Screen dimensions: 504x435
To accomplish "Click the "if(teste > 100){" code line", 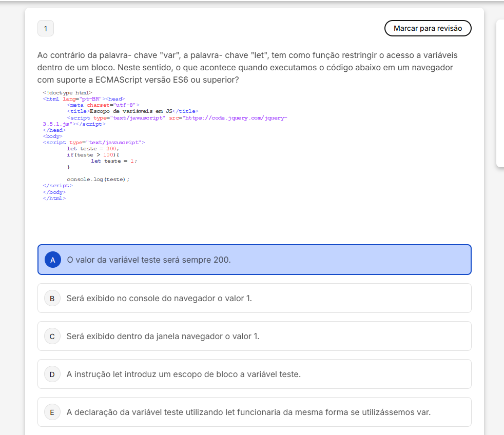I will [93, 155].
